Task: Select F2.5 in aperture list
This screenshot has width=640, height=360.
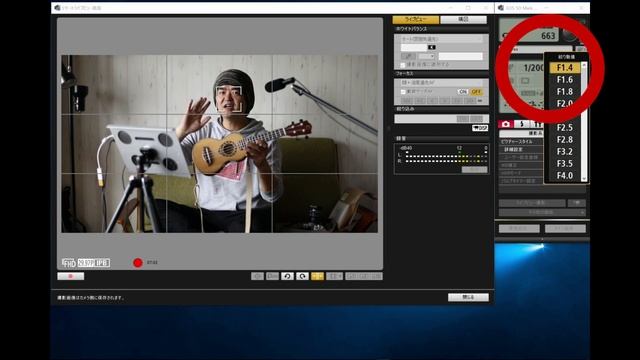Action: (x=565, y=128)
